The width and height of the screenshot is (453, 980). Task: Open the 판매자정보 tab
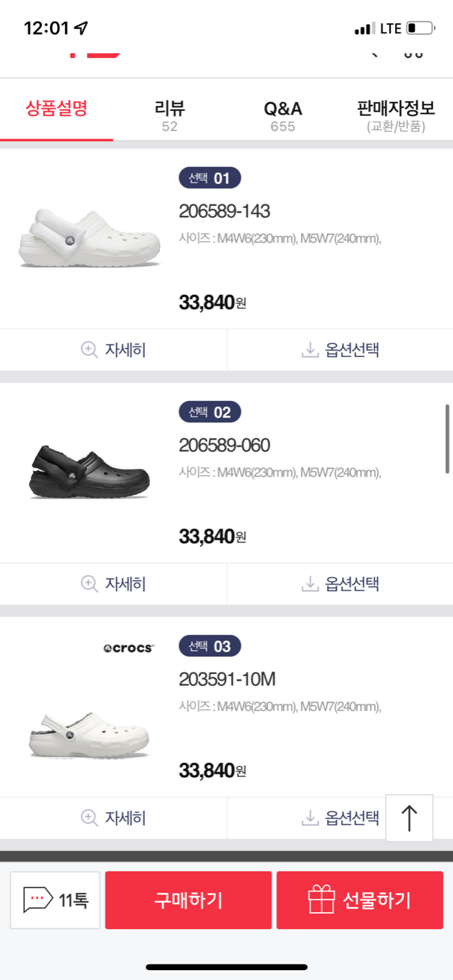point(396,115)
